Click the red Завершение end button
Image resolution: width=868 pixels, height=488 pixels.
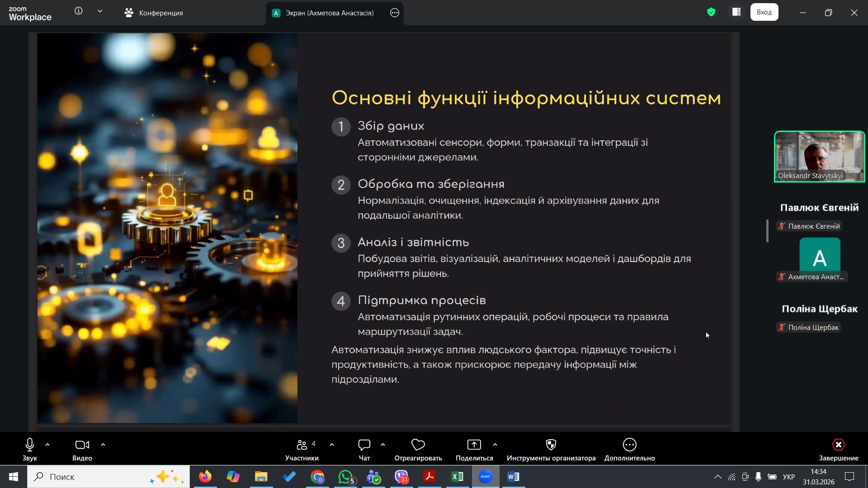pyautogui.click(x=838, y=445)
